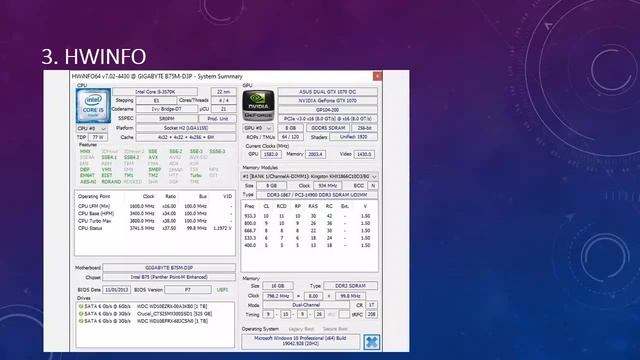Click the 22 nm process field
This screenshot has height=360, width=640.
[224, 92]
